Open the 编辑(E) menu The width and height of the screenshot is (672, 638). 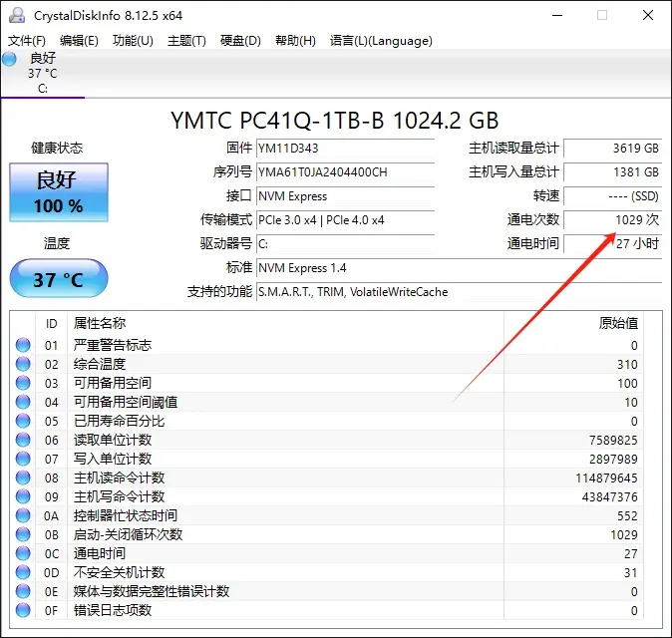(x=79, y=41)
